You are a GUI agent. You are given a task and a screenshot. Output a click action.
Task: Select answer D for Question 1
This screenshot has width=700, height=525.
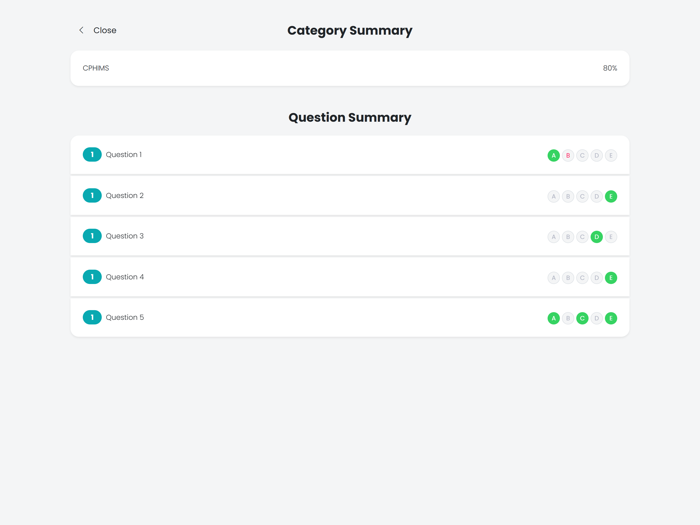pyautogui.click(x=596, y=155)
